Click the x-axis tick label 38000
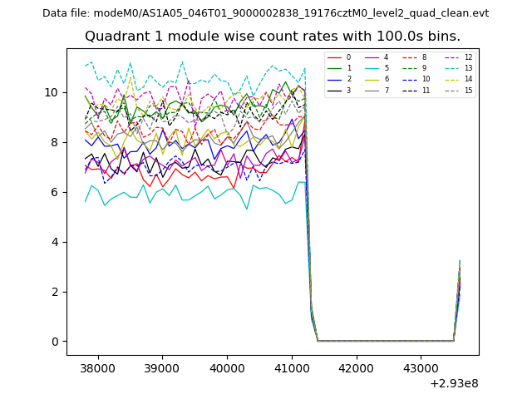This screenshot has width=532, height=399. 97,367
